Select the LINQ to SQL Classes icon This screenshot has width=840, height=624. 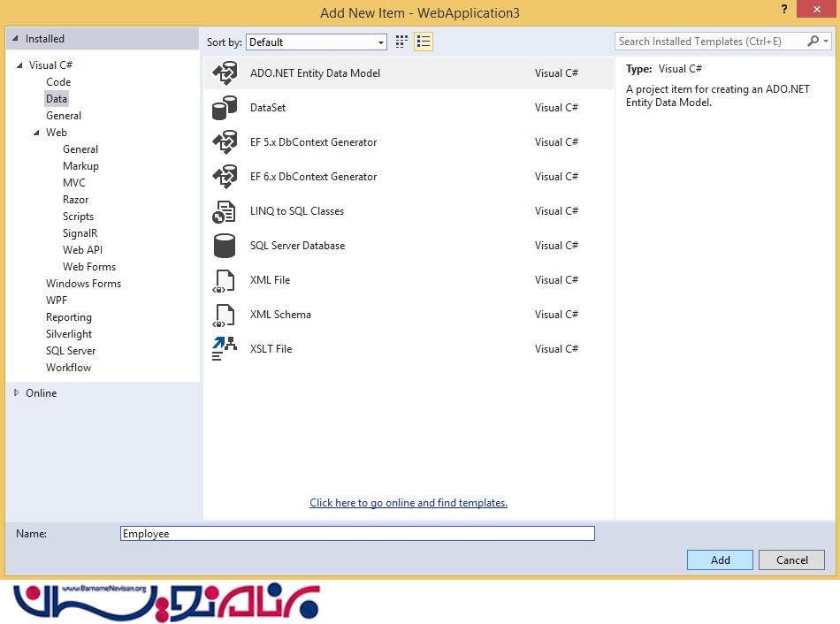coord(225,211)
